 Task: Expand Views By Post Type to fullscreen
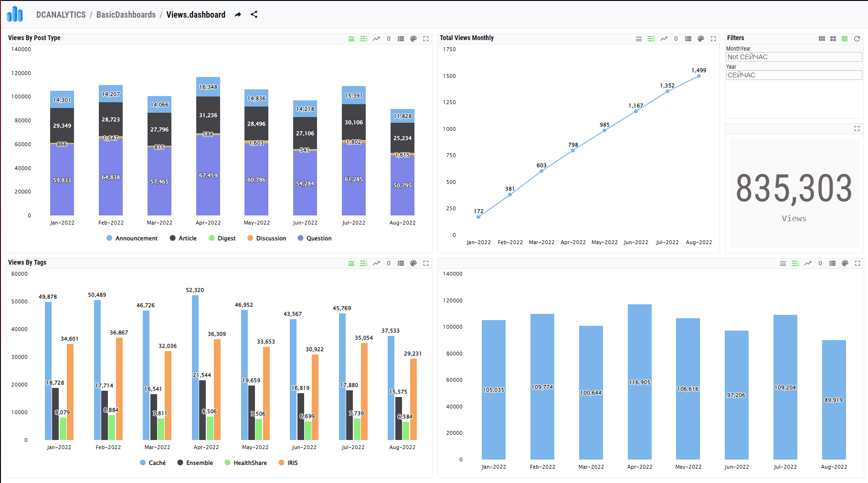[x=426, y=39]
